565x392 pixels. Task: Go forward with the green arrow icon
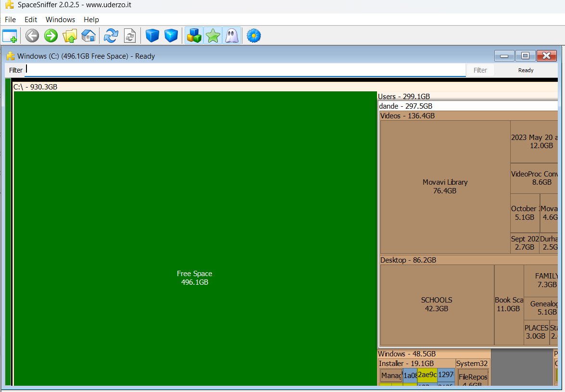pos(51,36)
